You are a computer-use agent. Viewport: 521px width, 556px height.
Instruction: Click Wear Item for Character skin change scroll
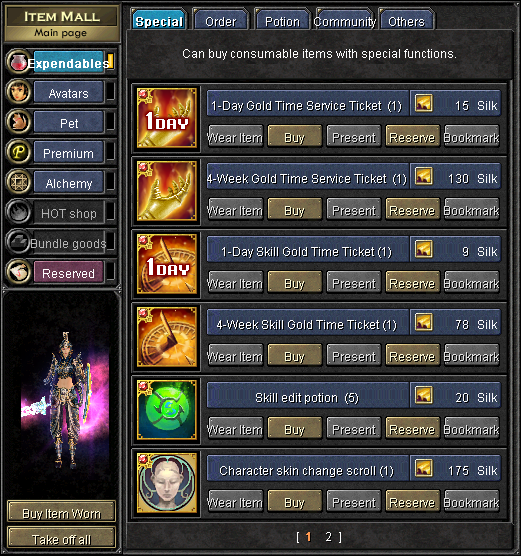[x=235, y=501]
